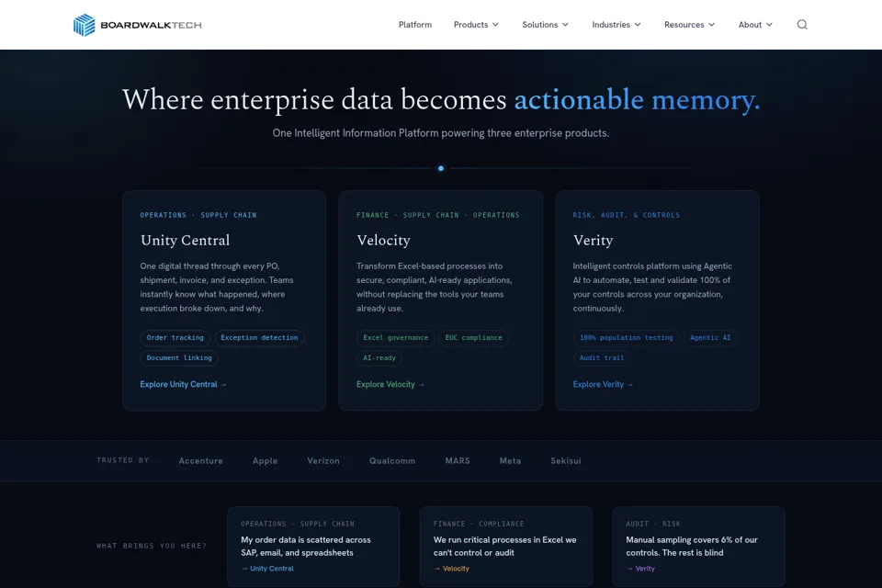Open the manual sampling controls card
Viewport: 882px width, 588px height.
coord(698,547)
